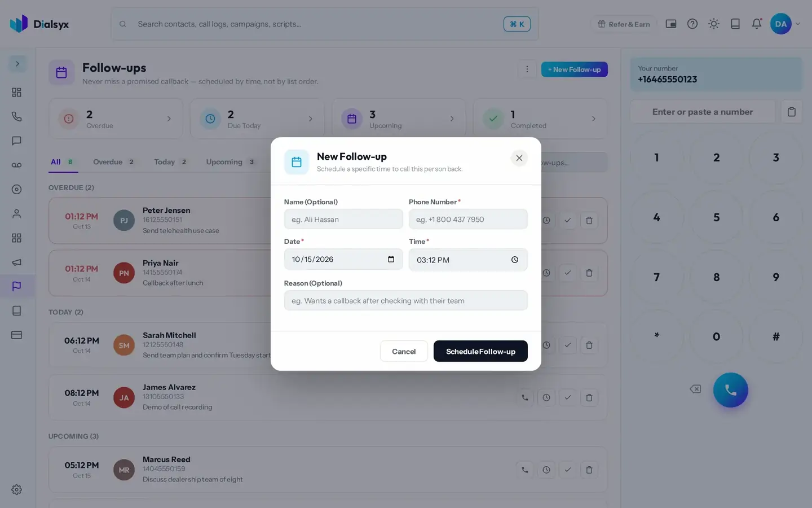Click the + New Follow-up button
The image size is (812, 508).
[x=574, y=69]
